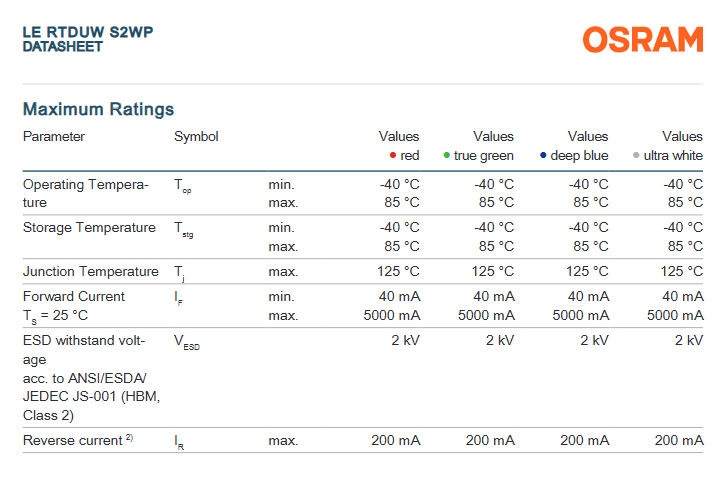The image size is (716, 496).
Task: Click the Reverse current parameter label
Action: (x=73, y=440)
